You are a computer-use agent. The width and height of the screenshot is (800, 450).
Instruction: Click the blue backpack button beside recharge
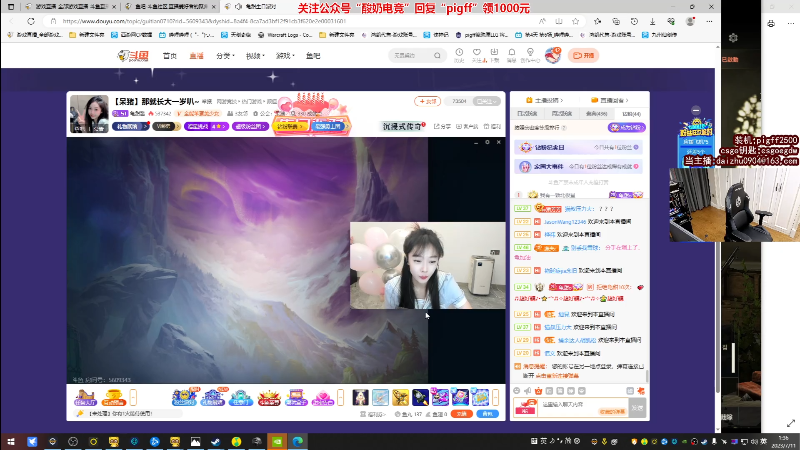click(x=487, y=414)
